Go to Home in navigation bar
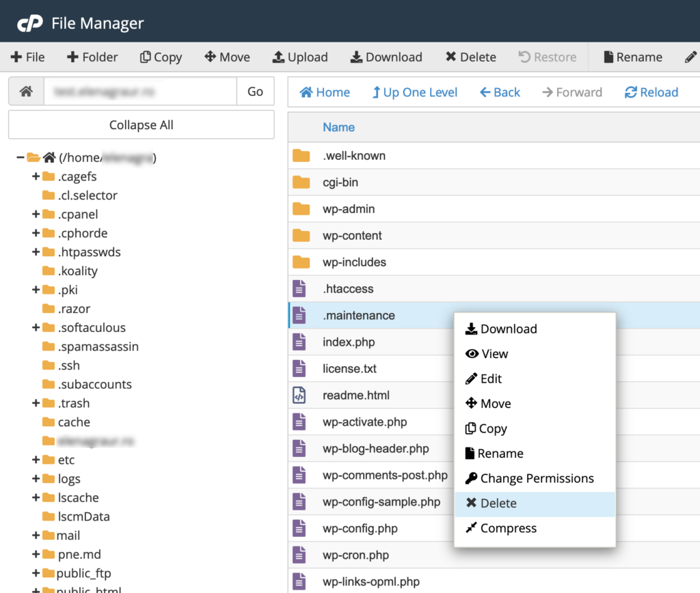Screen dimensions: 700x593 (x=325, y=92)
